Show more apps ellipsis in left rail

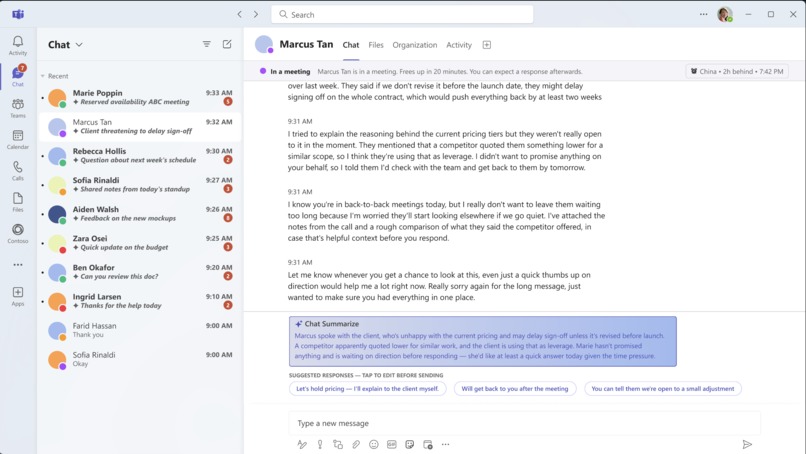point(17,265)
